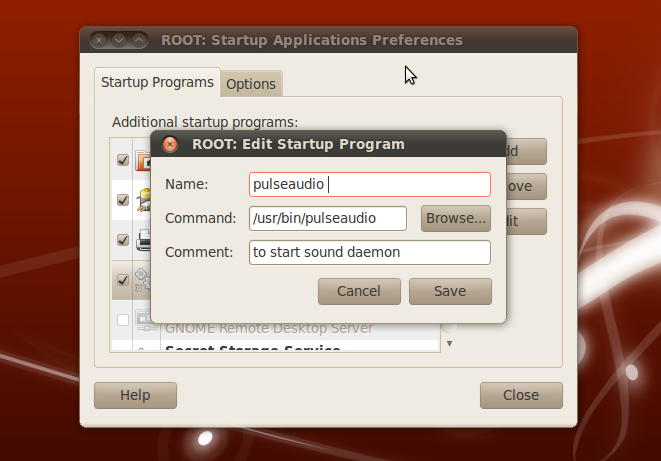The image size is (661, 461).
Task: Uncheck the checkbox beside the orange folder icon
Action: point(123,160)
